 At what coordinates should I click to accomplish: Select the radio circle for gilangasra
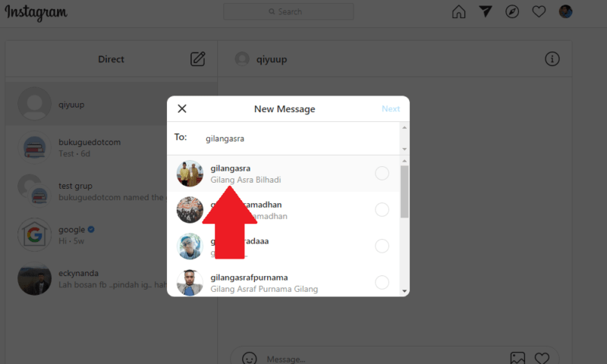382,174
